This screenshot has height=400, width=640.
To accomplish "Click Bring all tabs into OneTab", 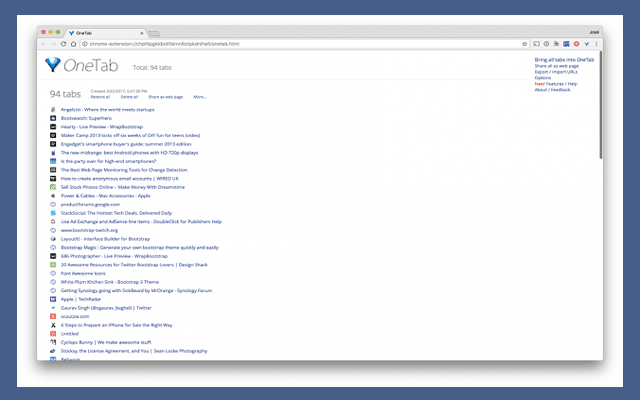I will tap(564, 60).
